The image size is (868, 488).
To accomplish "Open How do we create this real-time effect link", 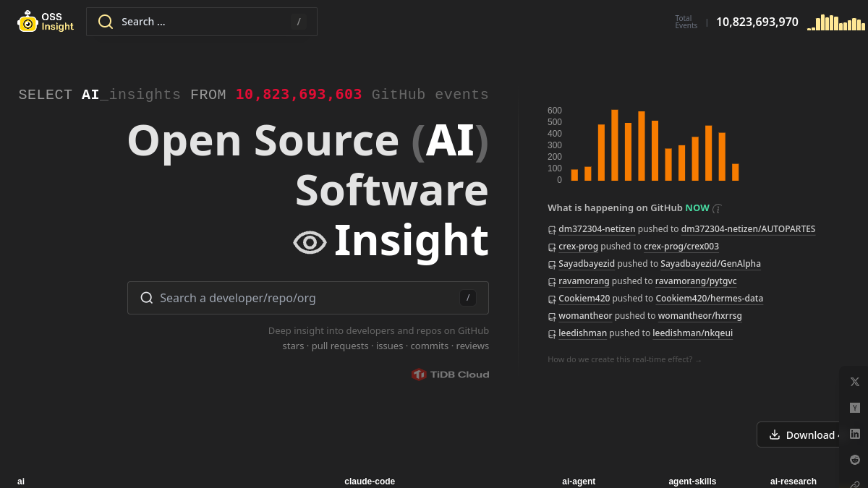I will [x=625, y=359].
